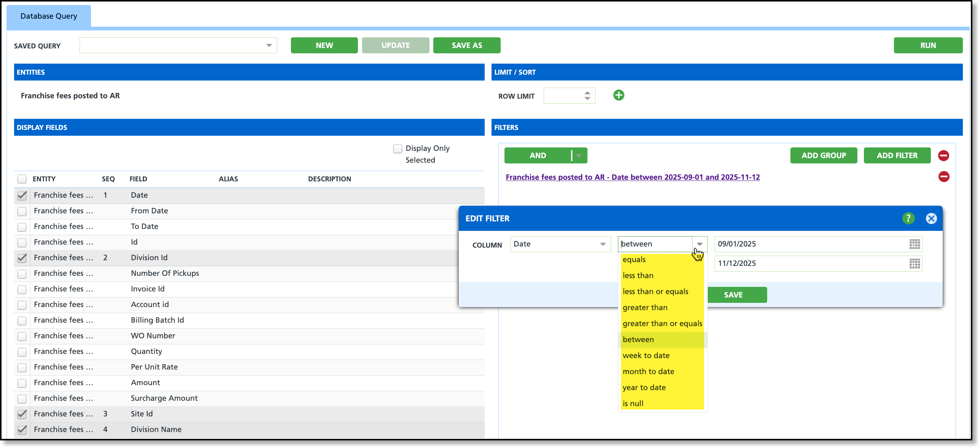Open the Franchise fees date filter link
Screen dimensions: 980x448
click(x=632, y=177)
